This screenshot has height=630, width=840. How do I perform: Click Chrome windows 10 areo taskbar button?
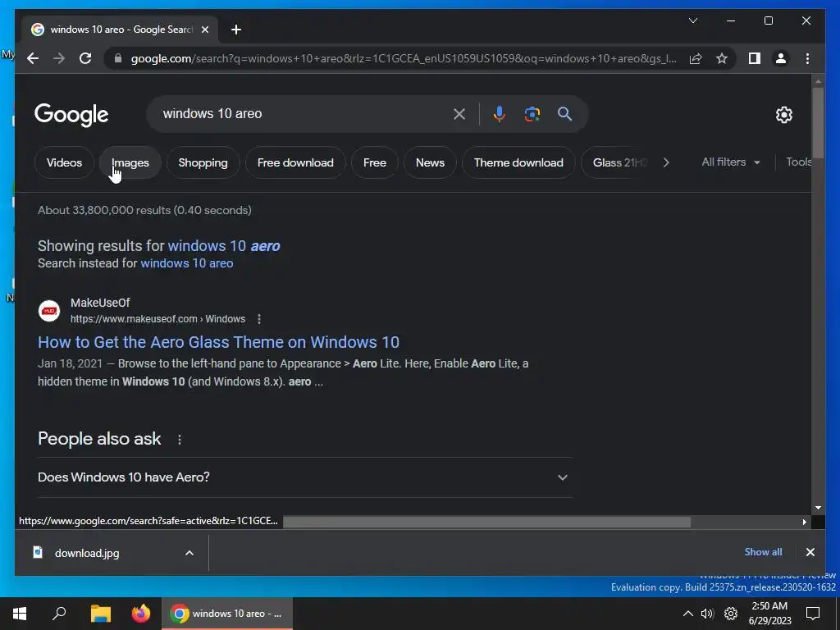coord(227,614)
